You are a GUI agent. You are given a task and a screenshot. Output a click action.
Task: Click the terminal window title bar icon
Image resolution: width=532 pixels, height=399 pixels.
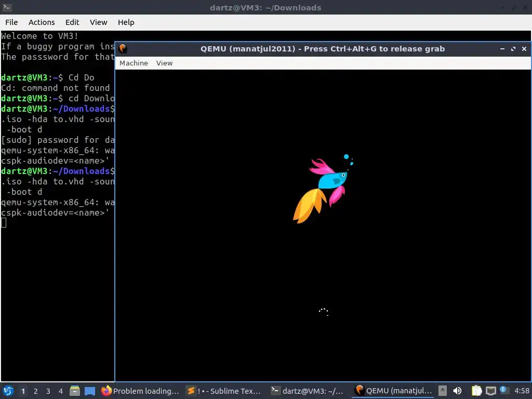pyautogui.click(x=7, y=7)
